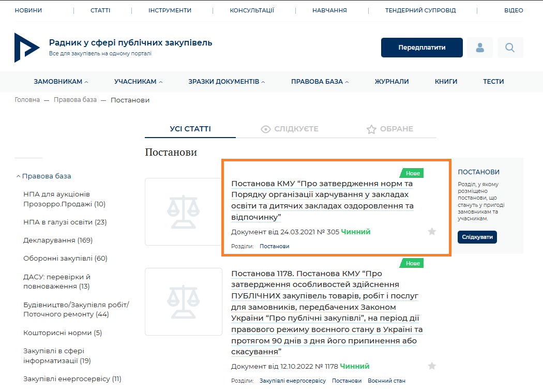Image resolution: width=543 pixels, height=392 pixels.
Task: Expand the УЧАСНИКАМ dropdown menu
Action: tap(138, 82)
